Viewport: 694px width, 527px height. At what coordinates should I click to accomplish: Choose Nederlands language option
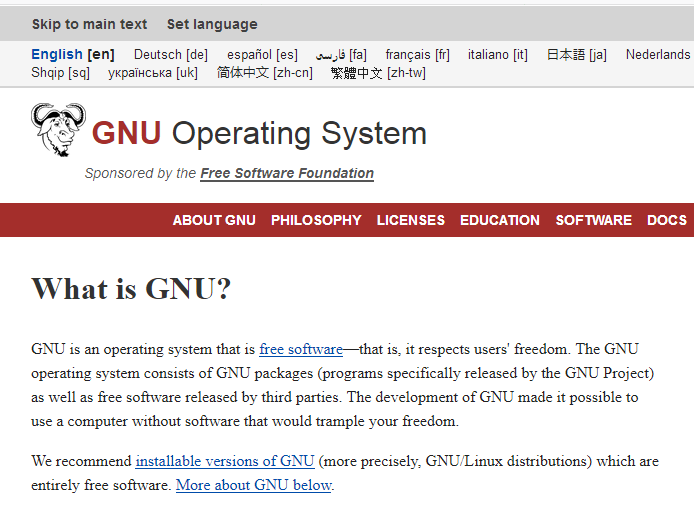pyautogui.click(x=659, y=54)
